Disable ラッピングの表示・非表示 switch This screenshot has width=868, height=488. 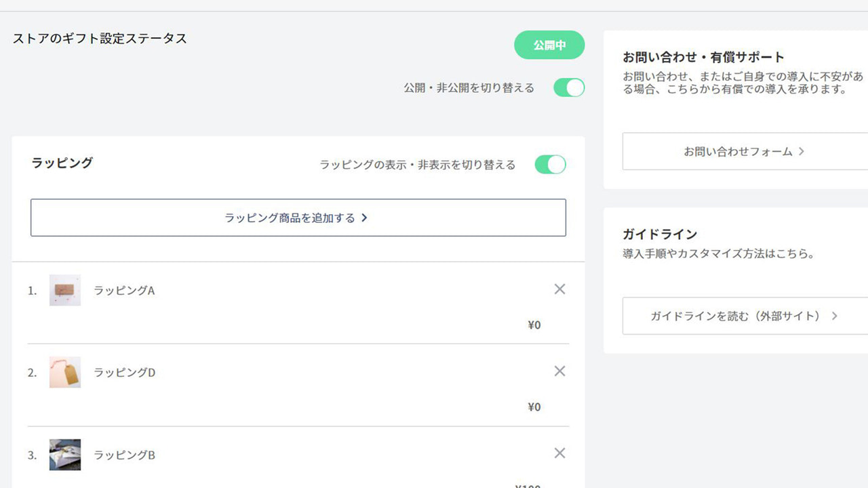point(549,164)
